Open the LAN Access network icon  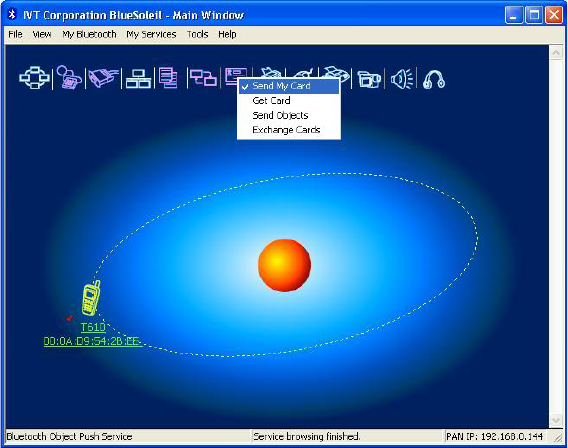138,78
